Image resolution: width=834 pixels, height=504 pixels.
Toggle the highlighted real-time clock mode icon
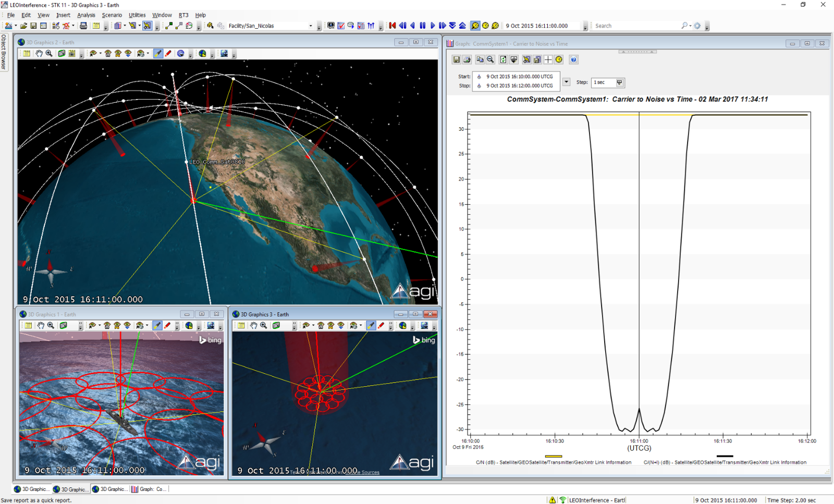pyautogui.click(x=475, y=26)
